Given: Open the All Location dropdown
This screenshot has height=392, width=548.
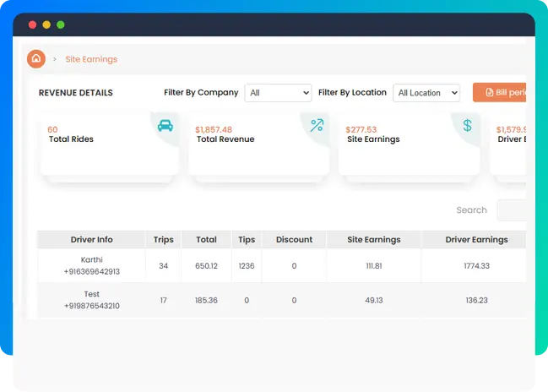Looking at the screenshot, I should [427, 93].
